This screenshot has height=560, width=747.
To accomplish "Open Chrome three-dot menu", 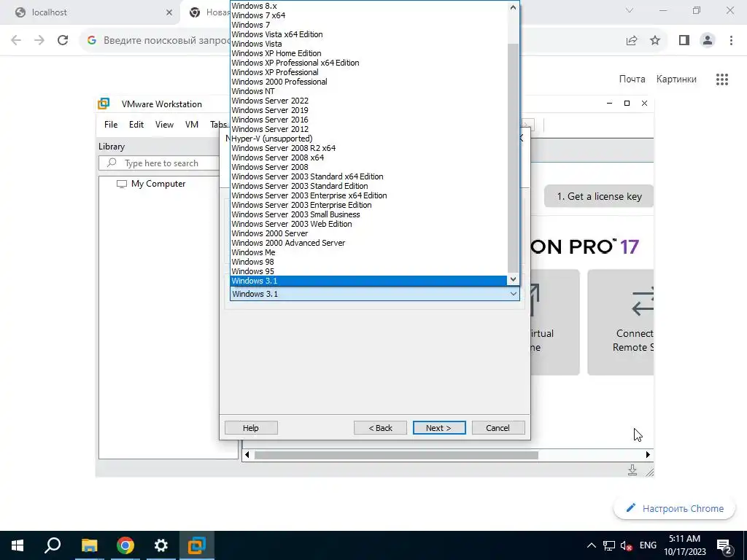I will tap(731, 41).
